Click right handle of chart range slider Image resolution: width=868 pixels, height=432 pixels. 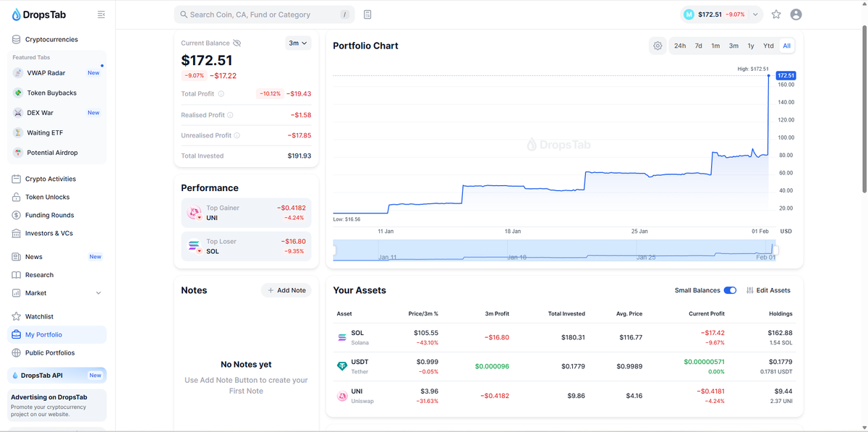click(776, 250)
